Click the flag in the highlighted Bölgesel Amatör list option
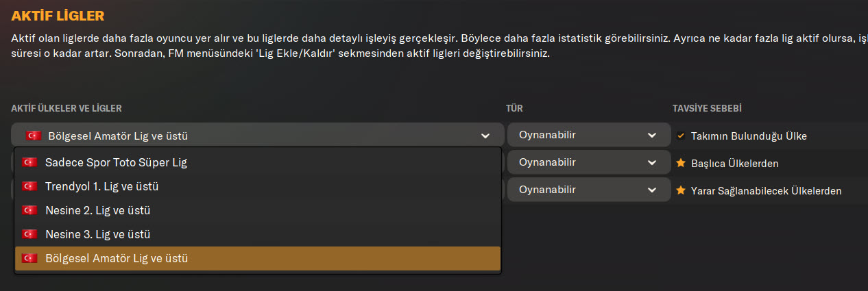 click(29, 259)
